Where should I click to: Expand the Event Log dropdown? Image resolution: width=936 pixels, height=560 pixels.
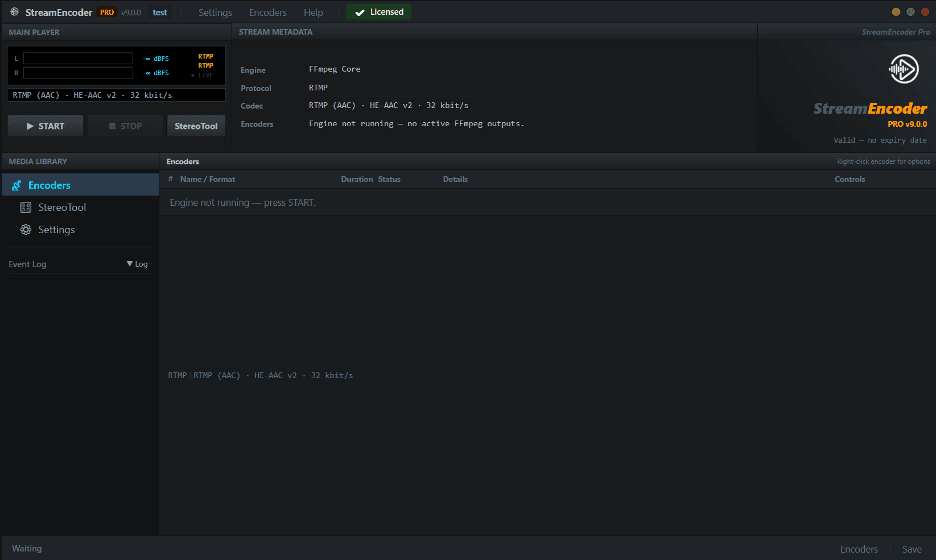pos(137,264)
